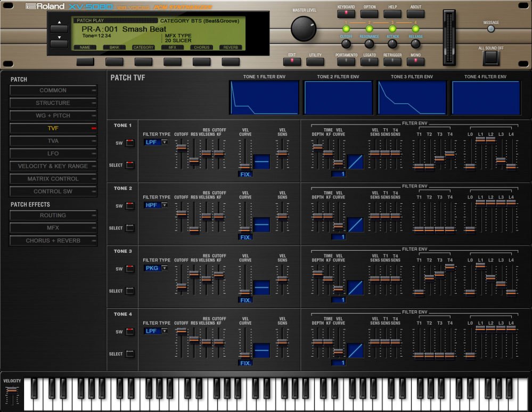The width and height of the screenshot is (532, 412).
Task: Toggle Mono switch
Action: (415, 62)
